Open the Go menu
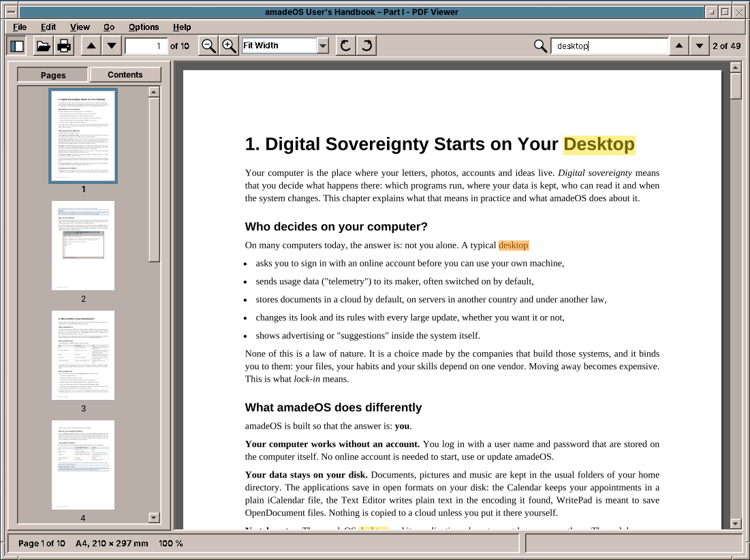The image size is (750, 560). coord(109,27)
